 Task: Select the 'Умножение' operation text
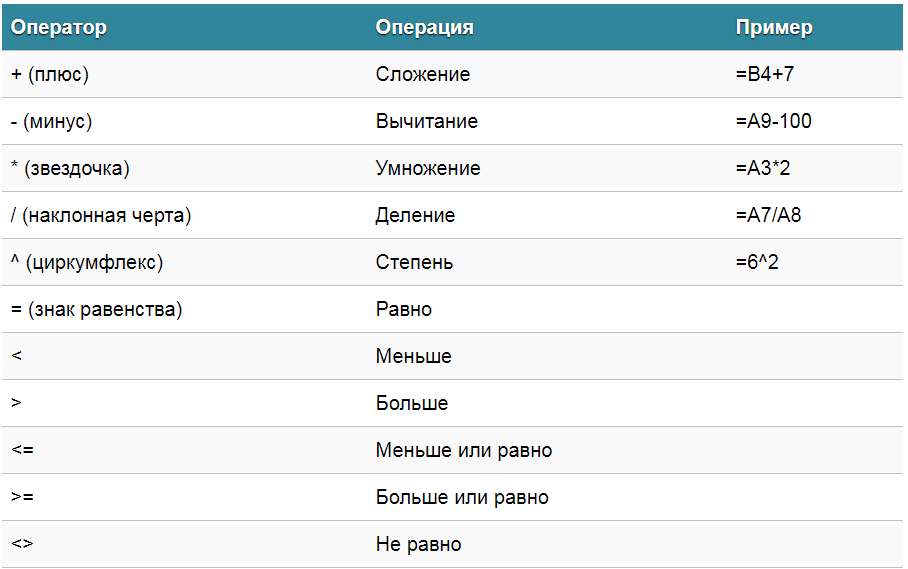click(428, 168)
